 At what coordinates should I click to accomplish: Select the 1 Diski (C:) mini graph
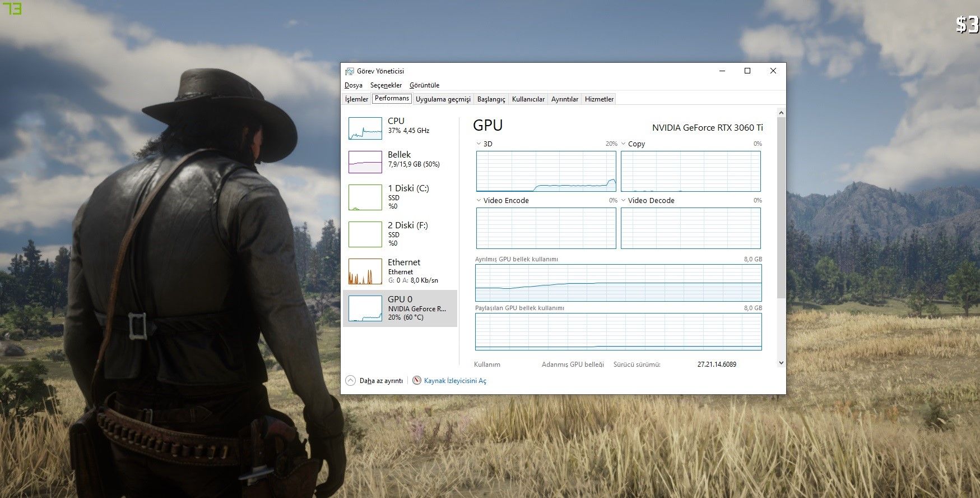pos(365,197)
